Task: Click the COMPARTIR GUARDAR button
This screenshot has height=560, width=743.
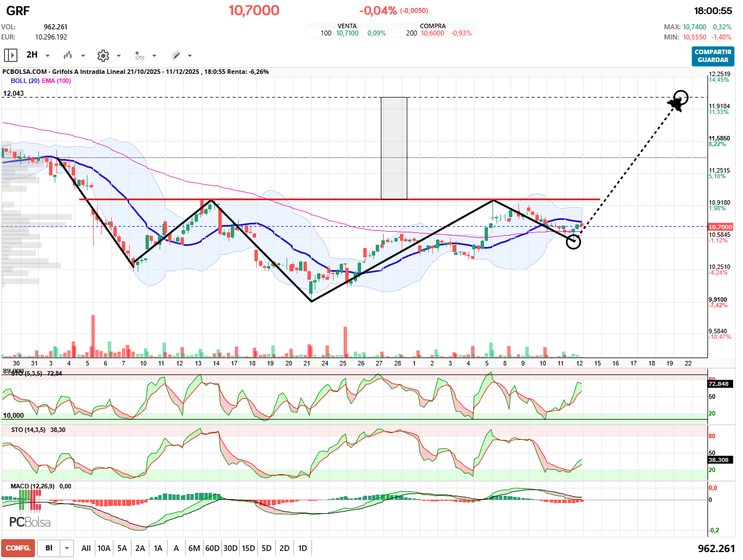Action: tap(713, 56)
